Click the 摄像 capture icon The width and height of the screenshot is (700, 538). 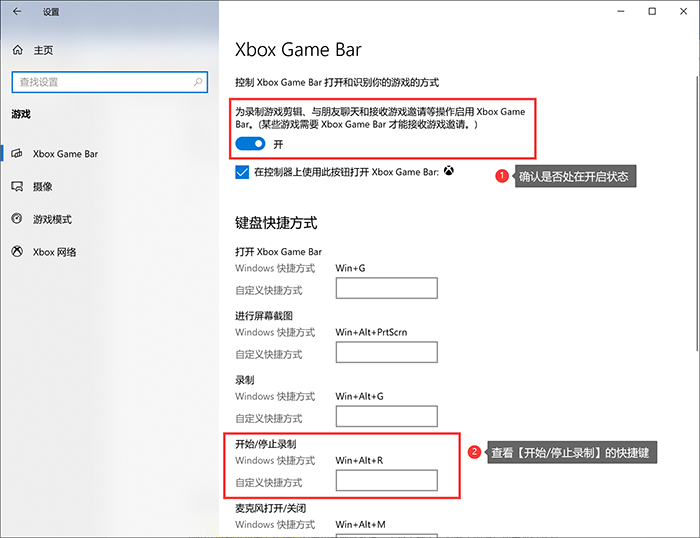[17, 186]
